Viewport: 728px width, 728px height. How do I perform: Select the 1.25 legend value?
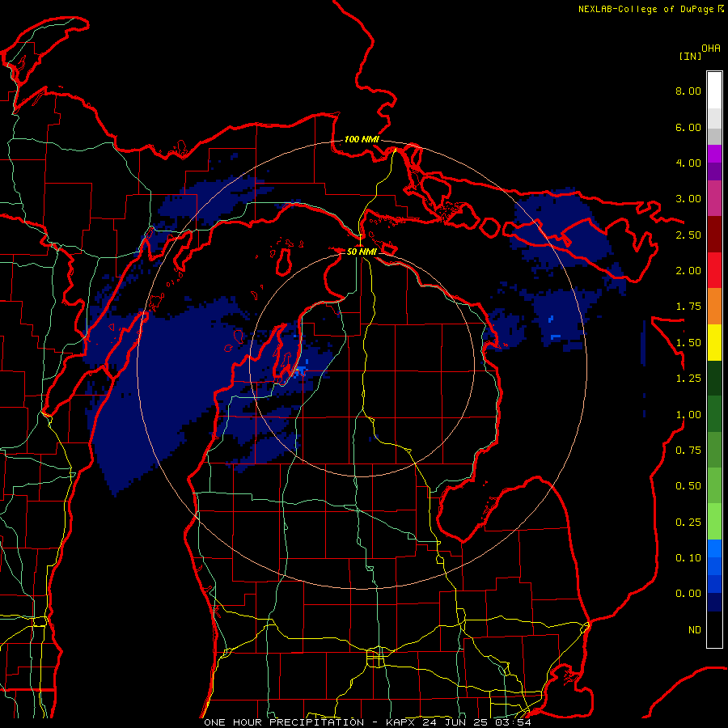[688, 379]
